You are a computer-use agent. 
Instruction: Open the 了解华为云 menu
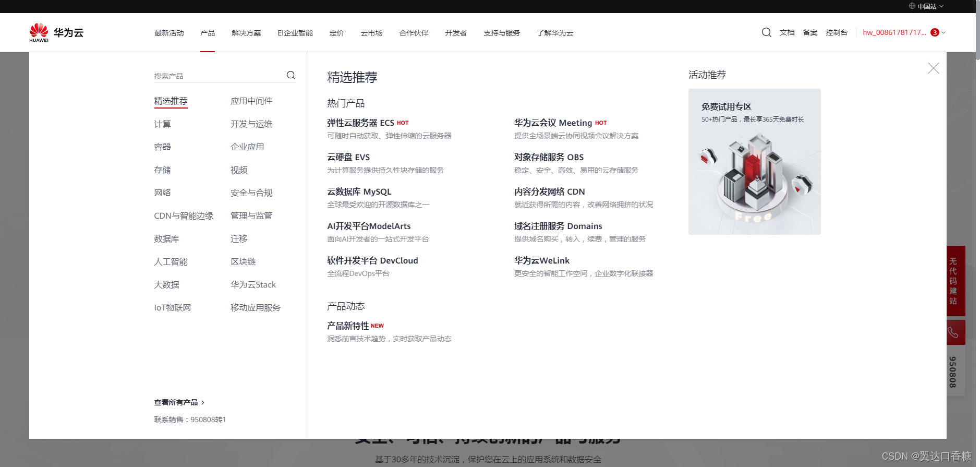pos(555,33)
